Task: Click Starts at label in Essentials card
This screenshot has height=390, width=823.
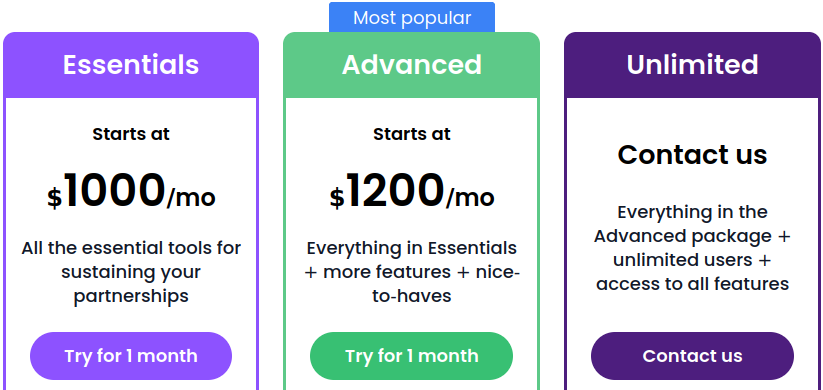Action: tap(131, 134)
